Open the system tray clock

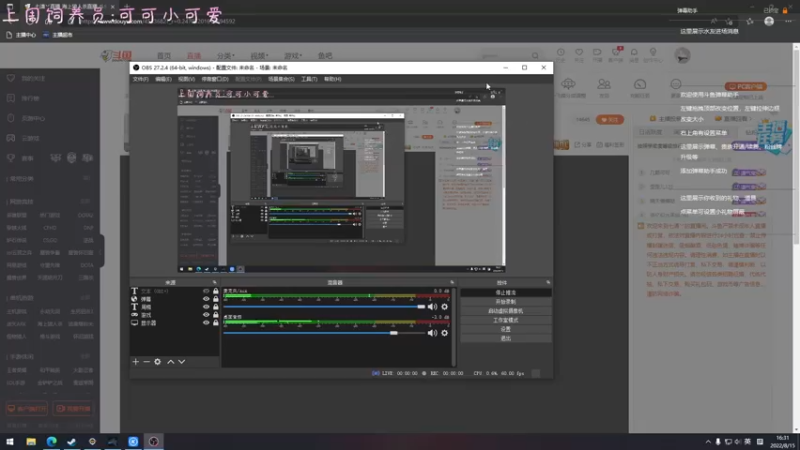pos(783,441)
